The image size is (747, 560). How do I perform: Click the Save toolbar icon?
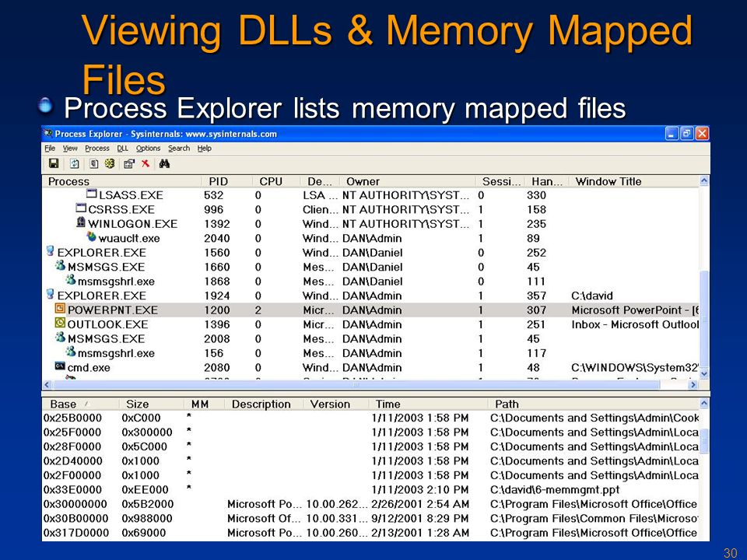(x=54, y=164)
